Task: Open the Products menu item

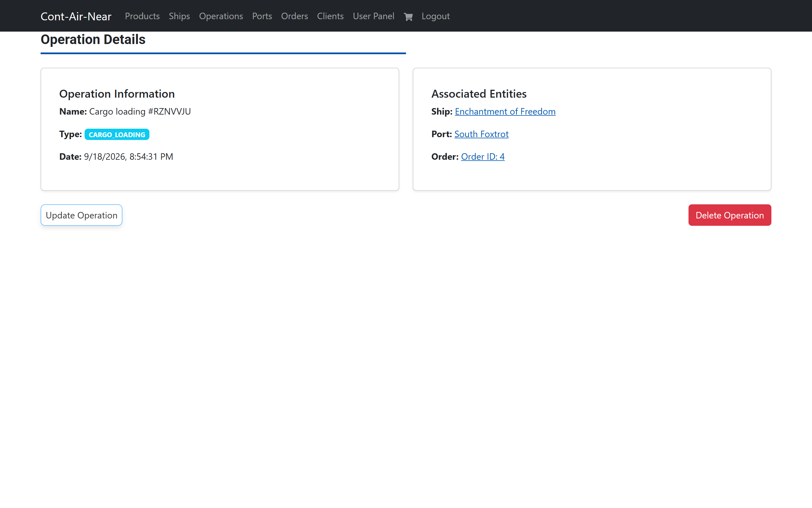Action: pyautogui.click(x=142, y=16)
